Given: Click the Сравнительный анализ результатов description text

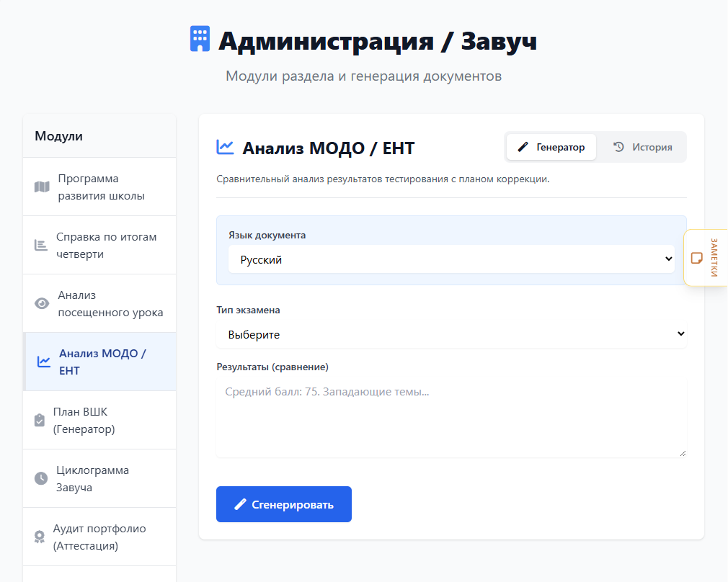Looking at the screenshot, I should 383,179.
